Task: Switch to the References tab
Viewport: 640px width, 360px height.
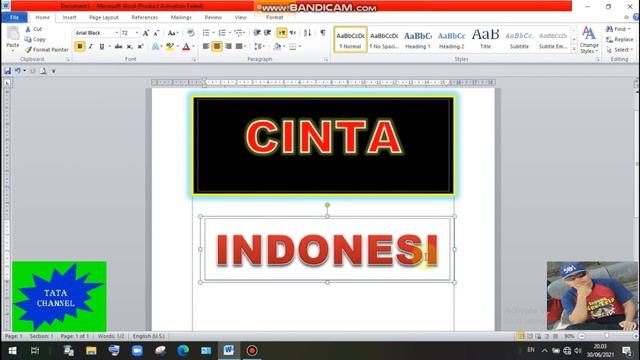Action: click(144, 18)
